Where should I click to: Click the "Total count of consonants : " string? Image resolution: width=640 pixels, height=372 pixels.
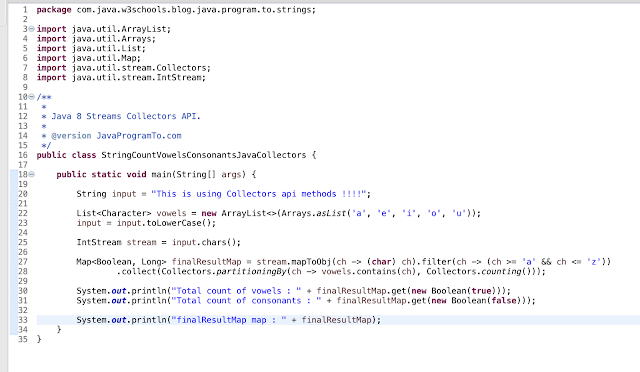246,301
